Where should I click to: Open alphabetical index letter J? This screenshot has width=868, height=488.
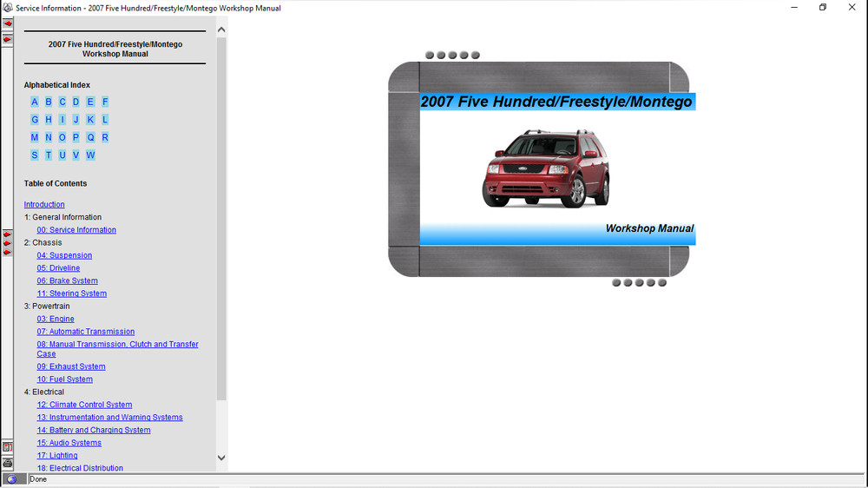tap(76, 120)
